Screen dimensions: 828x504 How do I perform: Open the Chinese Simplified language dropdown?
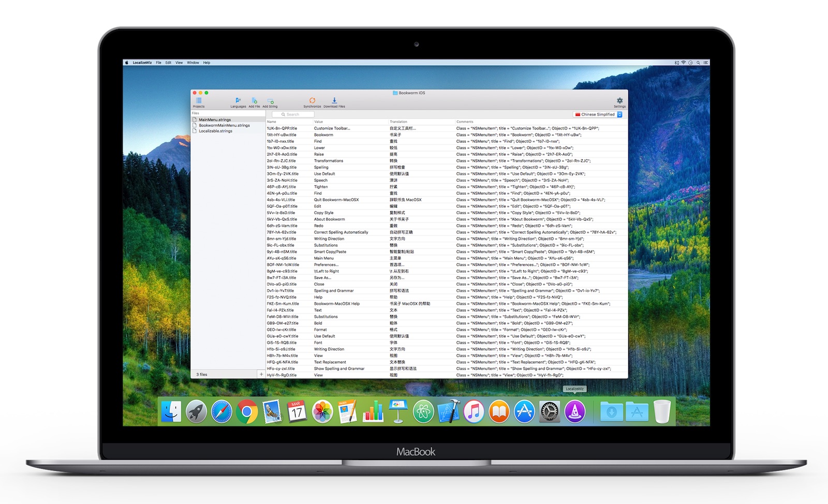point(599,114)
